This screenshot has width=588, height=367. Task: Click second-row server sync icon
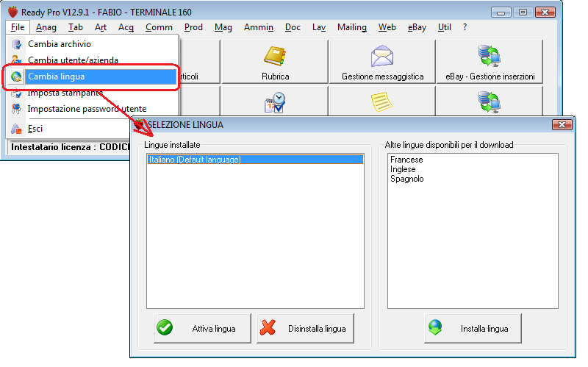click(x=490, y=101)
